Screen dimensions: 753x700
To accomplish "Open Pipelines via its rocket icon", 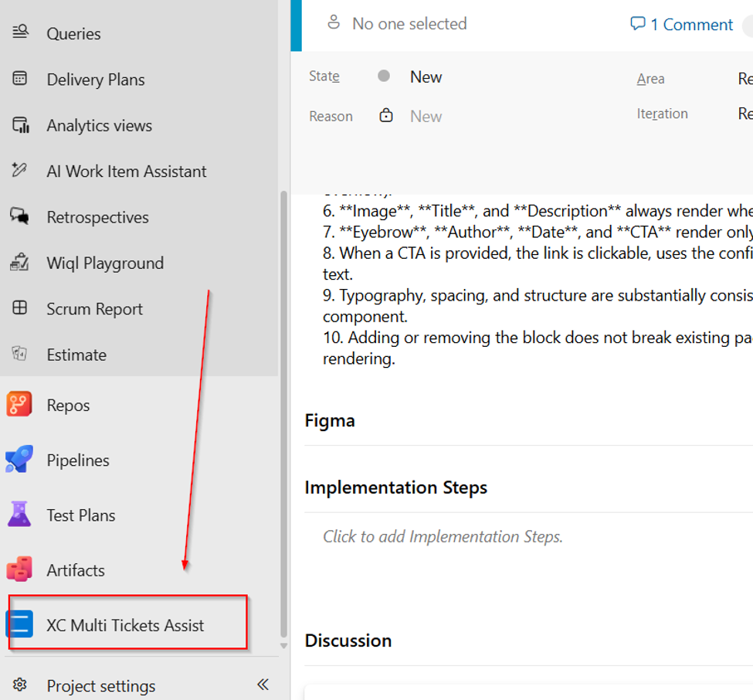I will point(19,459).
